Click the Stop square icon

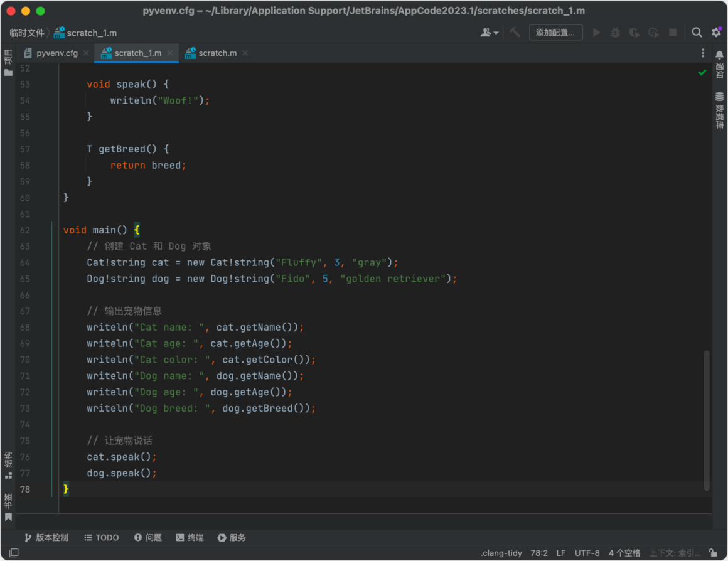click(672, 33)
